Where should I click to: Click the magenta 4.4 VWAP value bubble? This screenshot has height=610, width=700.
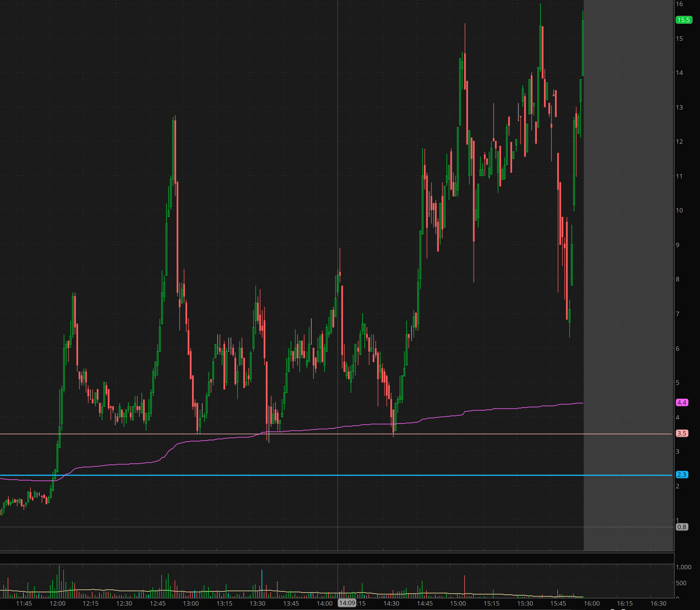pyautogui.click(x=682, y=402)
